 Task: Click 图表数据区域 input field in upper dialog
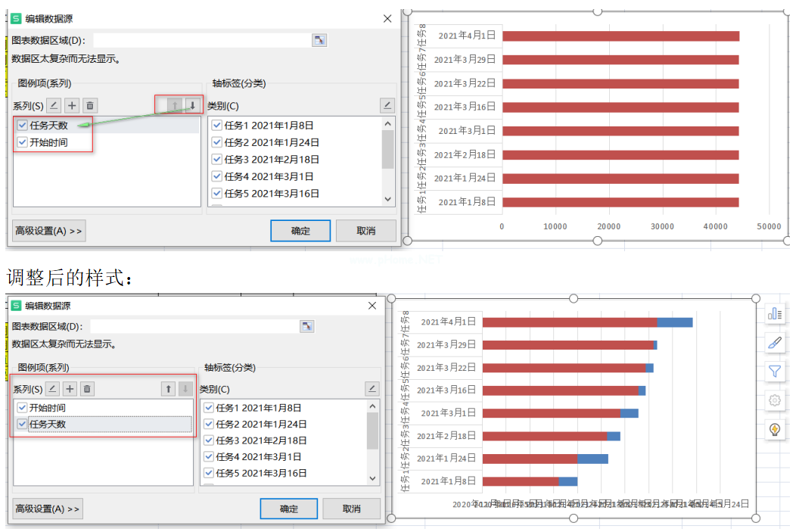tap(201, 40)
